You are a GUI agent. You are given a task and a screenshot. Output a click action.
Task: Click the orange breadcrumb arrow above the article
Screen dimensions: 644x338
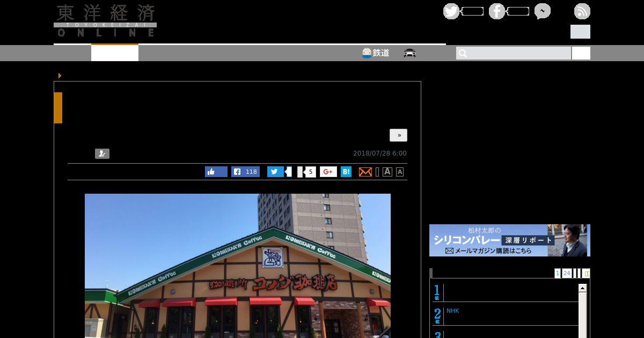click(x=60, y=76)
